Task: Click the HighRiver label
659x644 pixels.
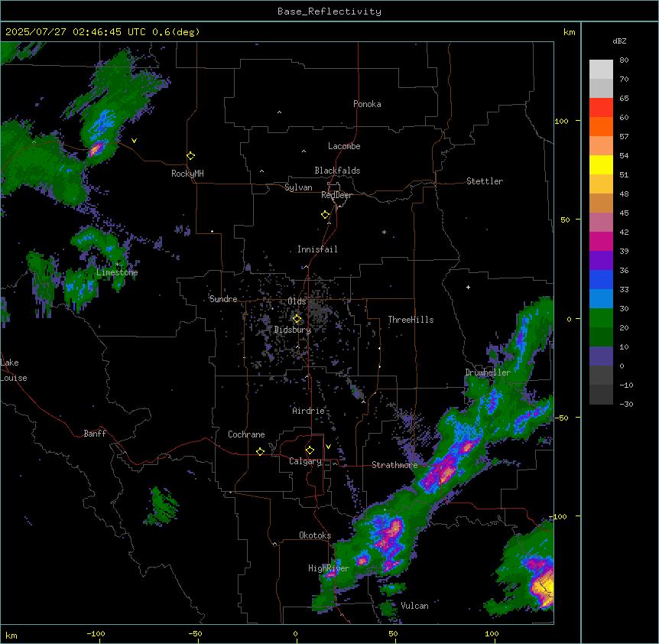Action: coord(329,568)
